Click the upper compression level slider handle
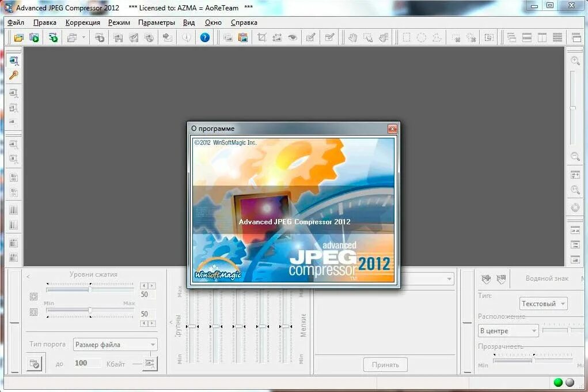The height and width of the screenshot is (392, 588). tap(90, 289)
